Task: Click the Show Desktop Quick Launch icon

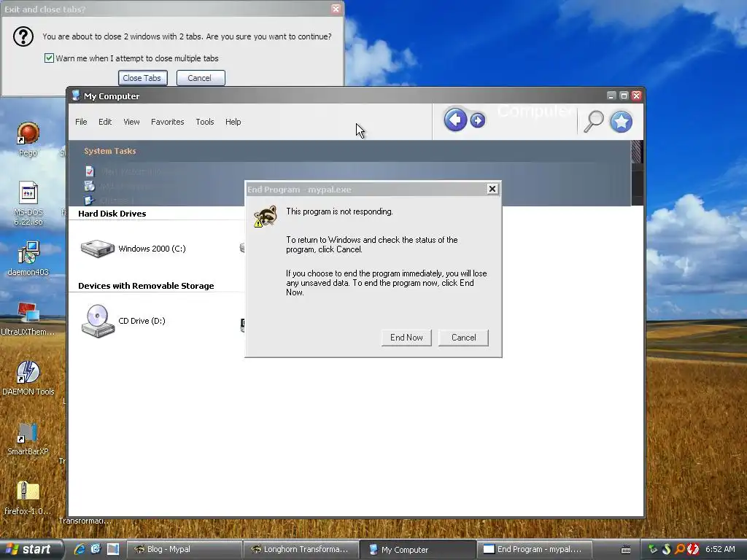Action: pos(113,549)
